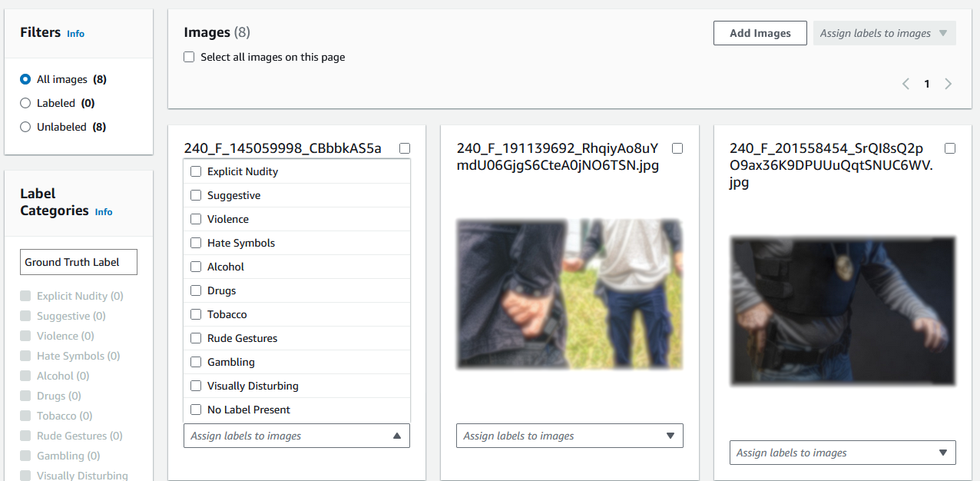Select the Labeled filter option

coord(25,103)
